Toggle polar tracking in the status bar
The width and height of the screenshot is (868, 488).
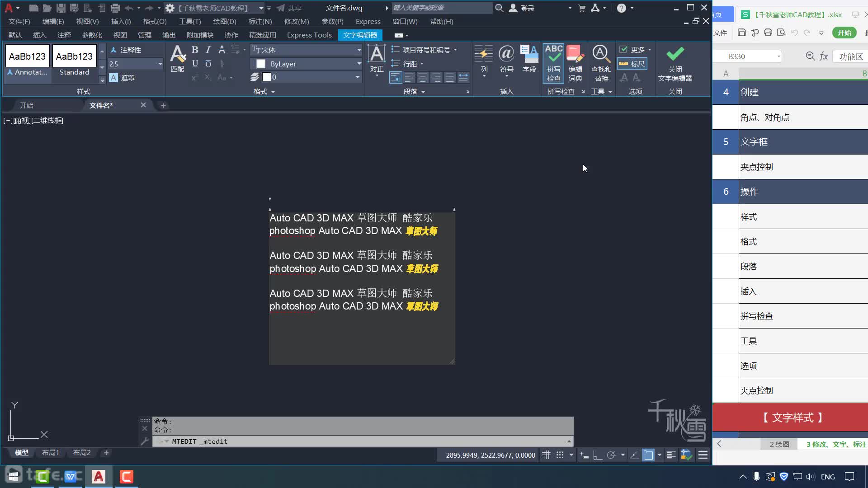(611, 455)
